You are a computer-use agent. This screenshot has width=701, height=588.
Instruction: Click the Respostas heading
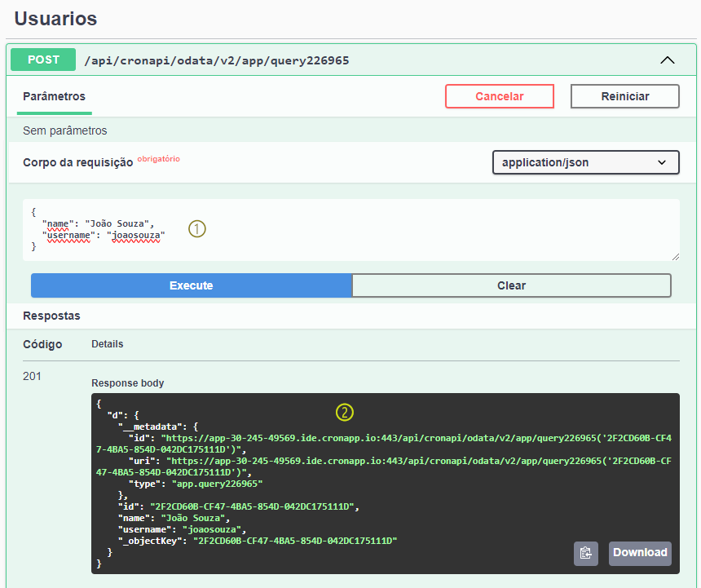click(x=51, y=316)
